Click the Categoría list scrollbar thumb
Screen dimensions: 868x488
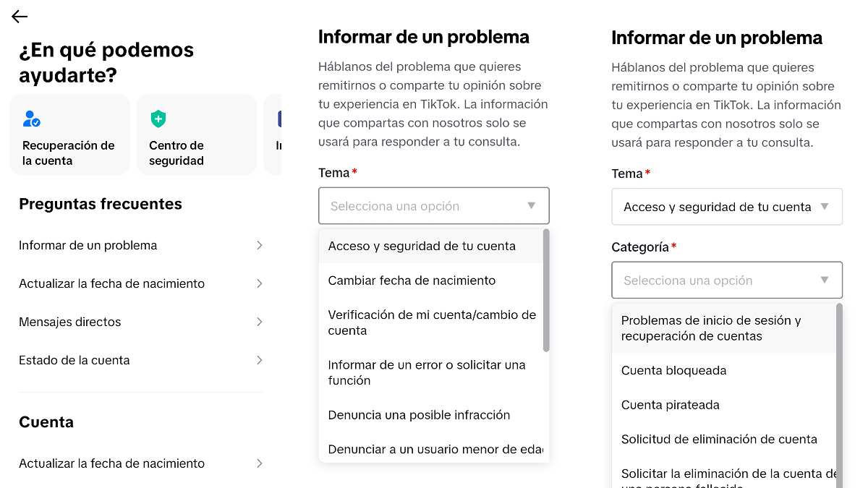(839, 395)
